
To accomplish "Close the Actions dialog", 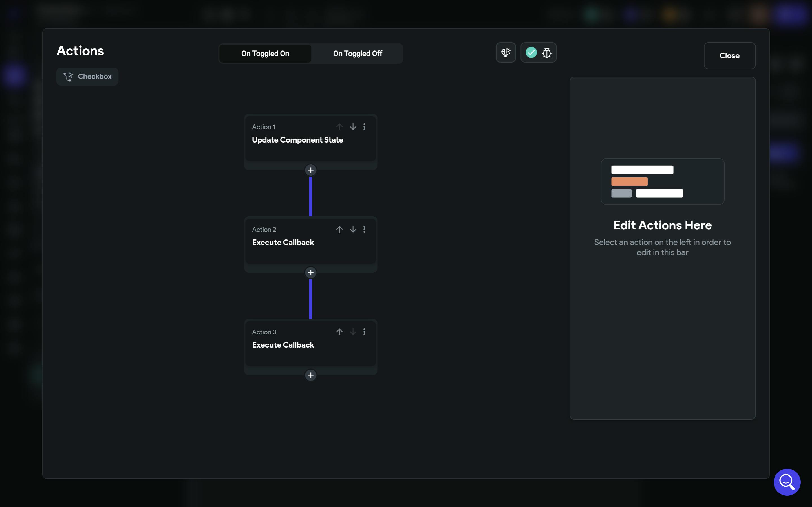I will 729,56.
